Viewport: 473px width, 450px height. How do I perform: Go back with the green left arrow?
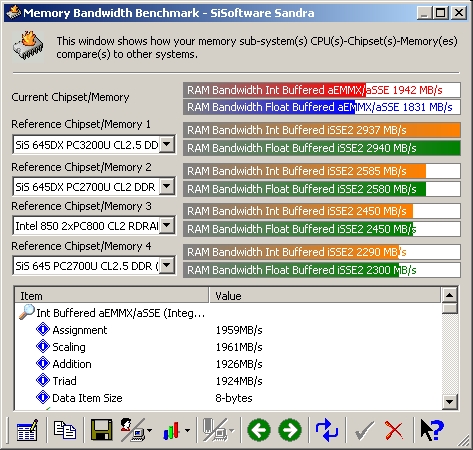(259, 430)
